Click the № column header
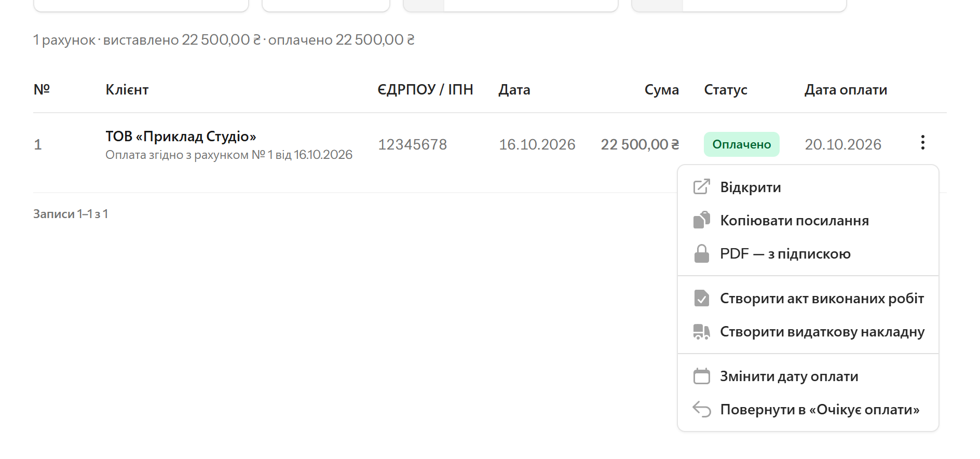Viewport: 980px width, 459px height. tap(42, 89)
